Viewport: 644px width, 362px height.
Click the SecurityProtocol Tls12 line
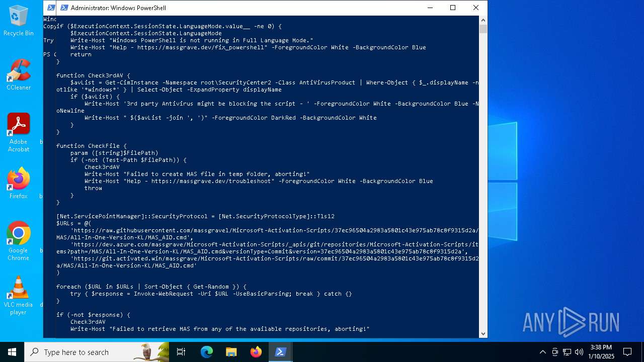195,216
